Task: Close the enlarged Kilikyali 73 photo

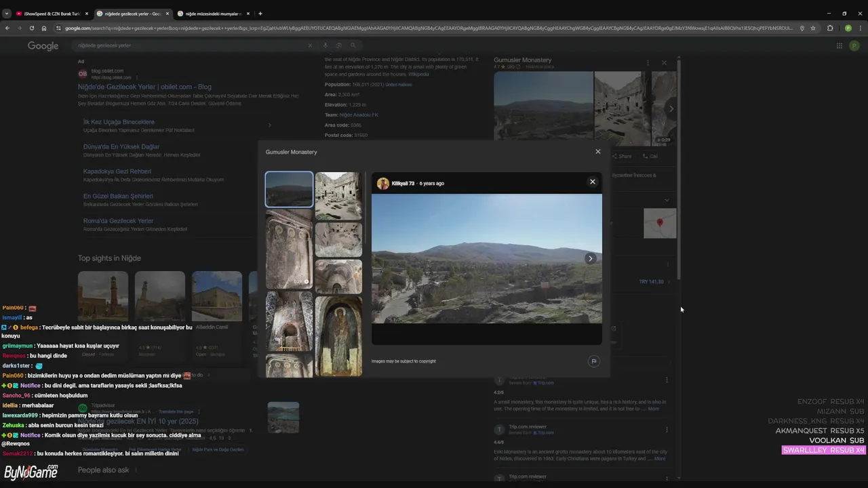Action: coord(592,182)
